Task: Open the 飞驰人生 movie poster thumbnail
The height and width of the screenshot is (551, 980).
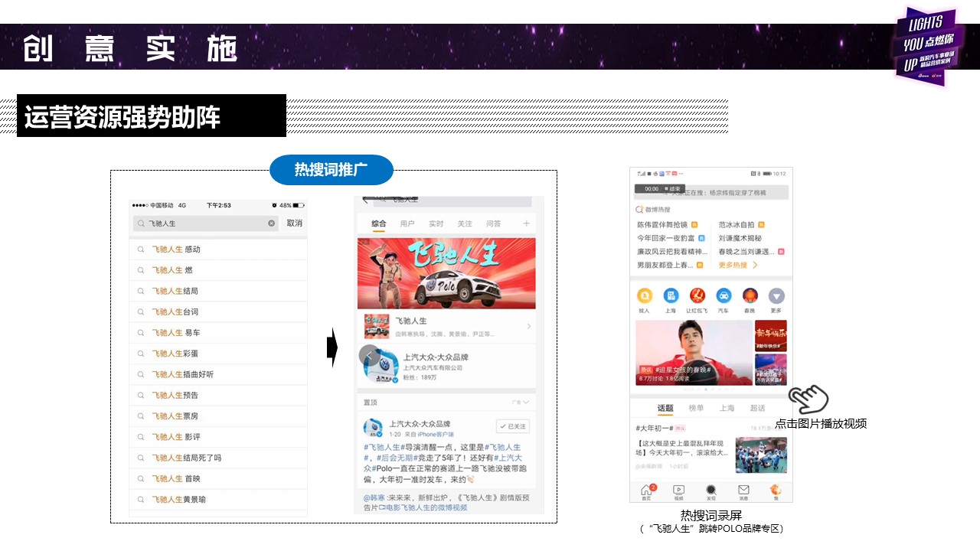Action: click(376, 326)
